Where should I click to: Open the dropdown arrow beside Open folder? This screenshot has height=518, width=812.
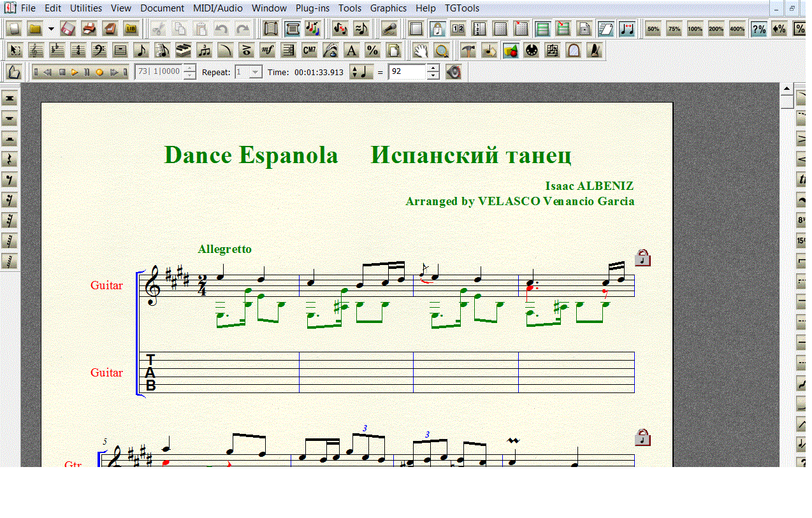click(x=50, y=29)
